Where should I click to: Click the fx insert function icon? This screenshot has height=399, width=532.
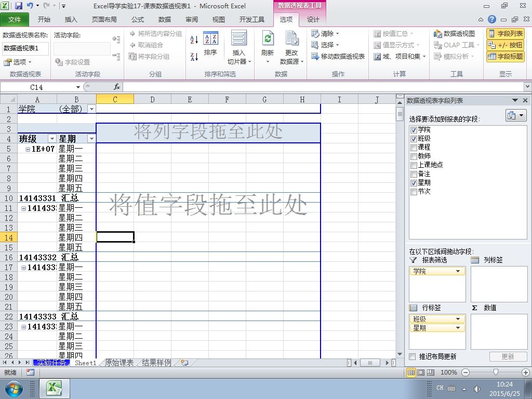pyautogui.click(x=117, y=87)
